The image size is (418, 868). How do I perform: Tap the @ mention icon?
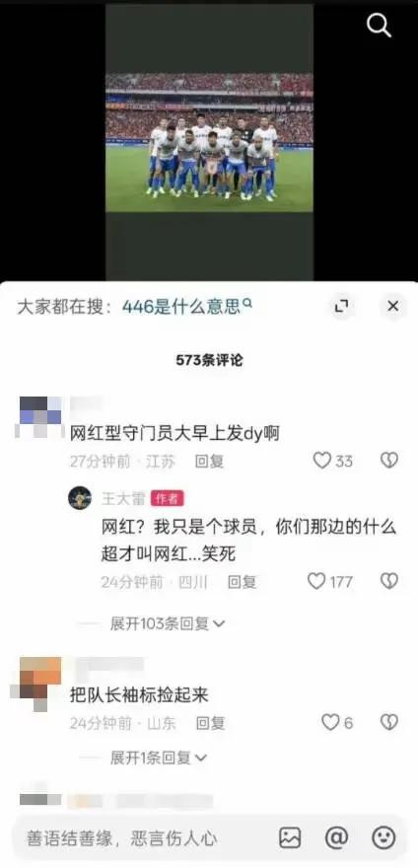(336, 837)
